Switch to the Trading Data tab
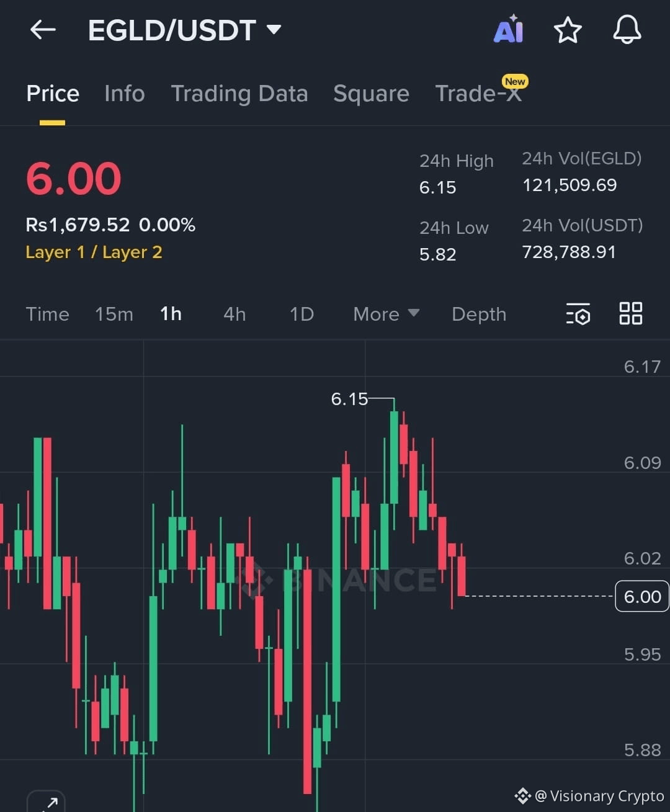This screenshot has width=670, height=812. tap(240, 93)
